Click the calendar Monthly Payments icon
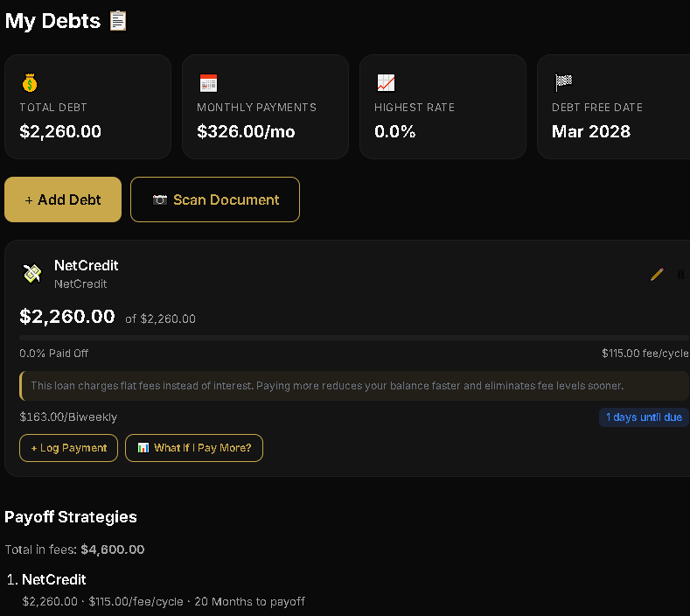 coord(209,83)
